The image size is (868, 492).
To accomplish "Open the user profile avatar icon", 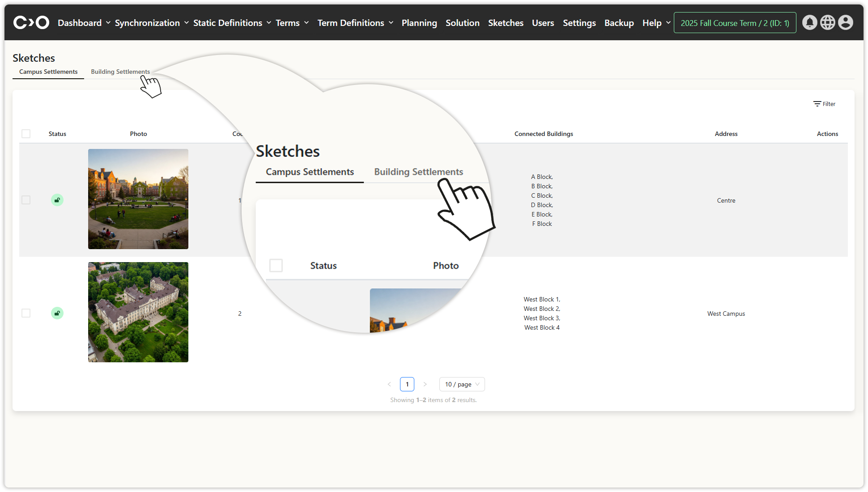I will 845,22.
